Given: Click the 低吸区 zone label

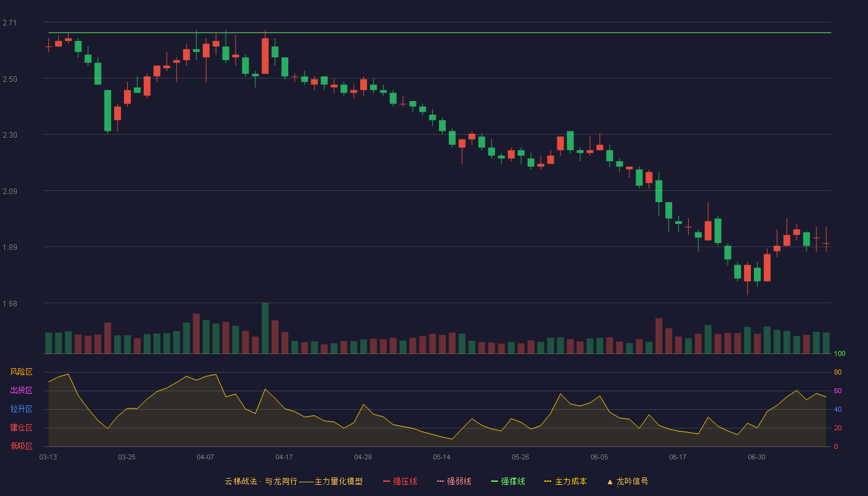Looking at the screenshot, I should 21,446.
